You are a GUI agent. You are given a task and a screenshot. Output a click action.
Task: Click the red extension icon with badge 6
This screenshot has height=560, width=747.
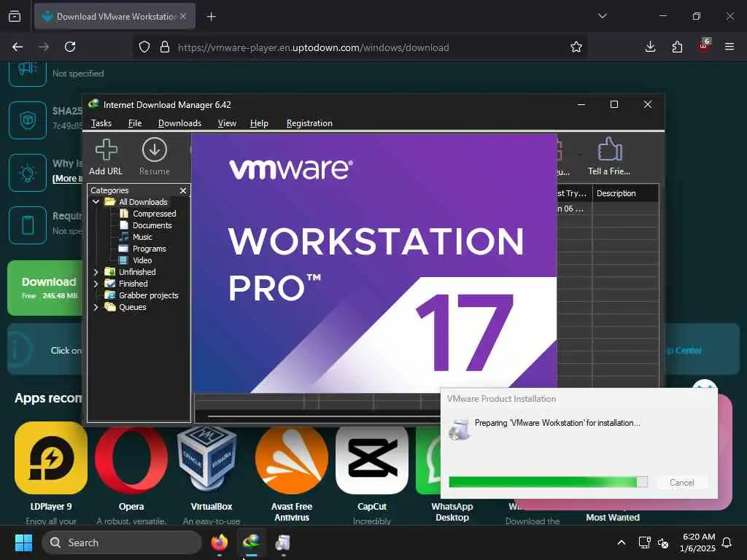704,46
